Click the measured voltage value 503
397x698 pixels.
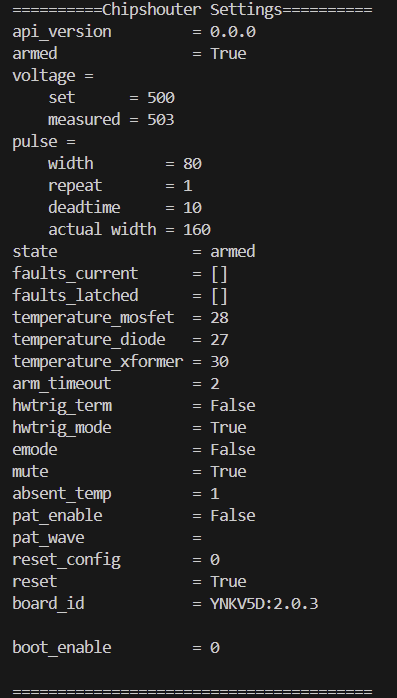click(161, 120)
